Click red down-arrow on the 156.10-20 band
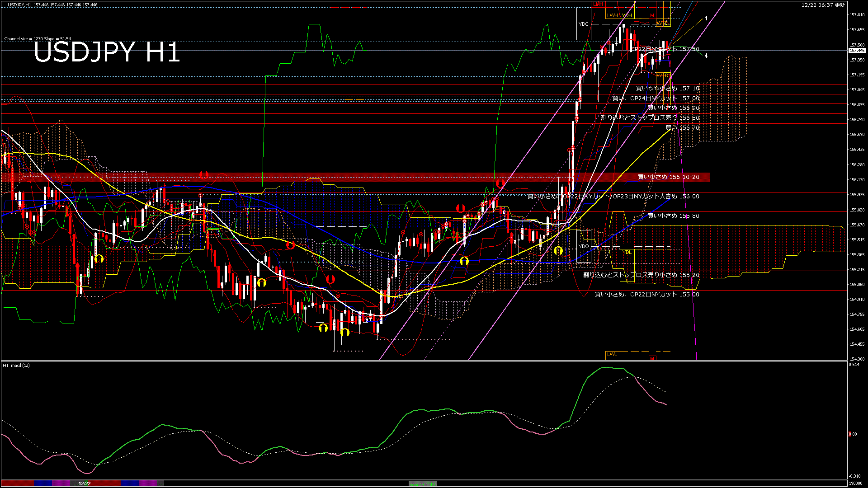The height and width of the screenshot is (488, 868). [x=204, y=175]
